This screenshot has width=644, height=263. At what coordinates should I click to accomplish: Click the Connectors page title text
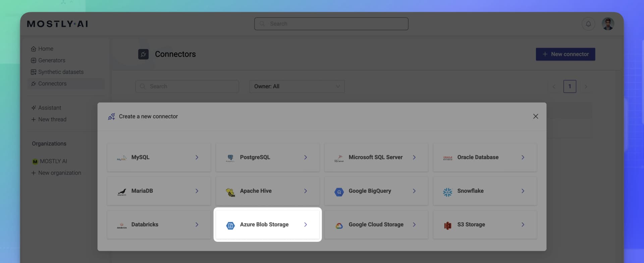point(175,54)
